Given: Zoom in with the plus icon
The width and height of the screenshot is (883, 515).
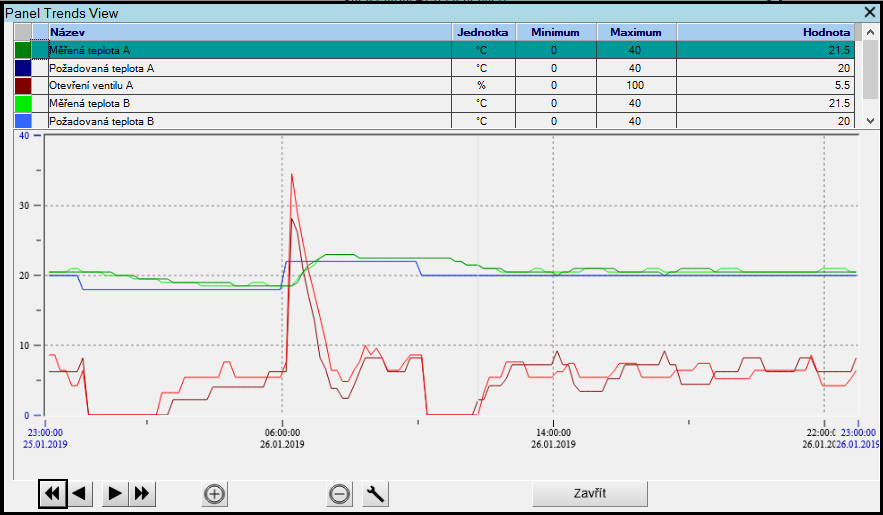Looking at the screenshot, I should 214,493.
